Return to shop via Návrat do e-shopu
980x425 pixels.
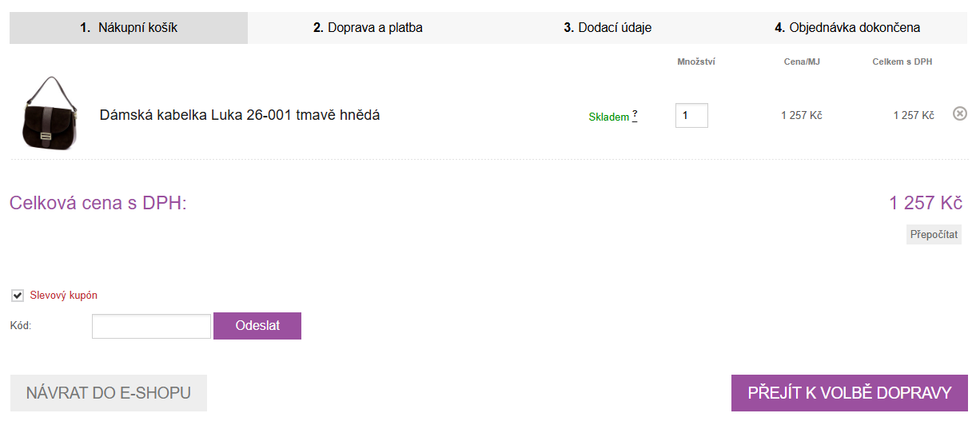tap(109, 393)
